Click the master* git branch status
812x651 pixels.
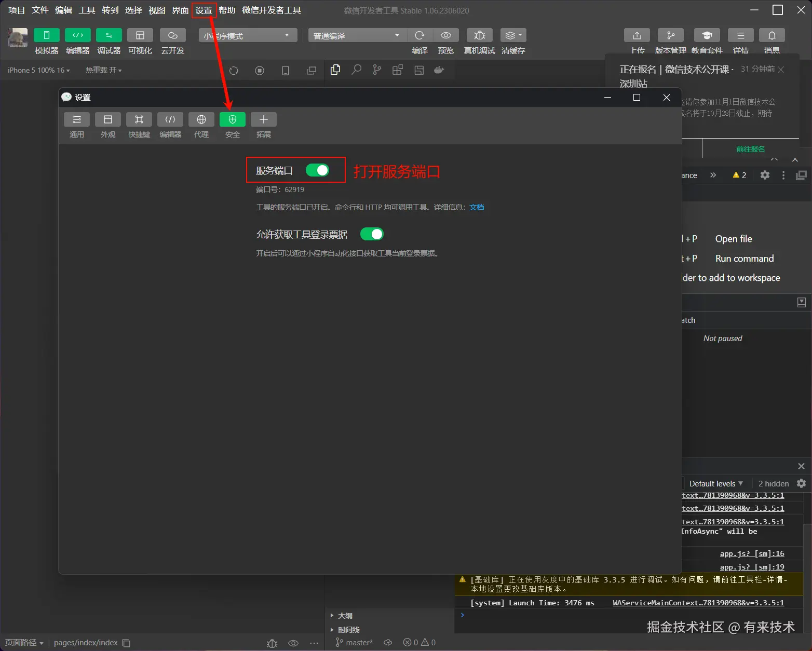[354, 643]
